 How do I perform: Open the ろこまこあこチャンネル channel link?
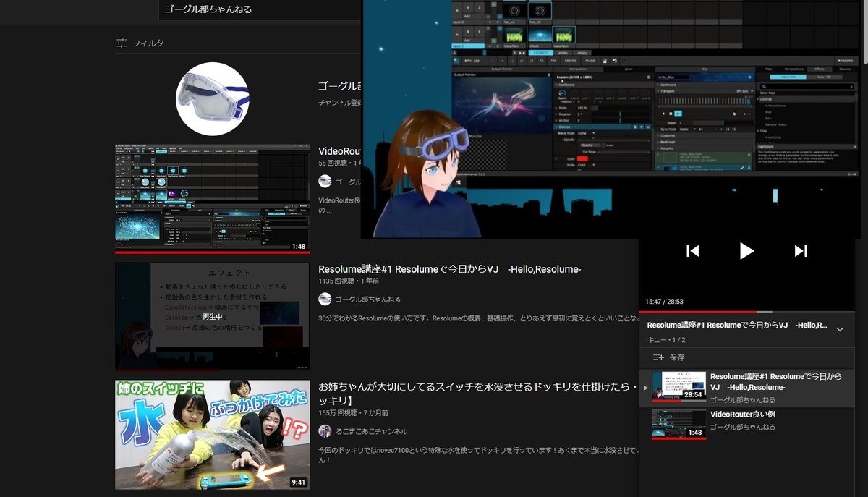371,431
